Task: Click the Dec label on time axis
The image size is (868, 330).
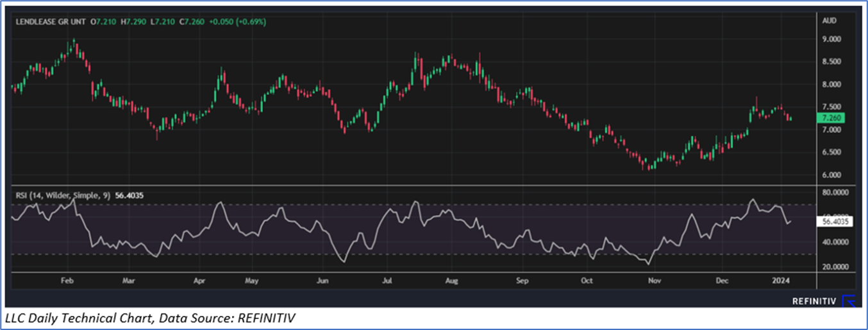Action: point(721,281)
